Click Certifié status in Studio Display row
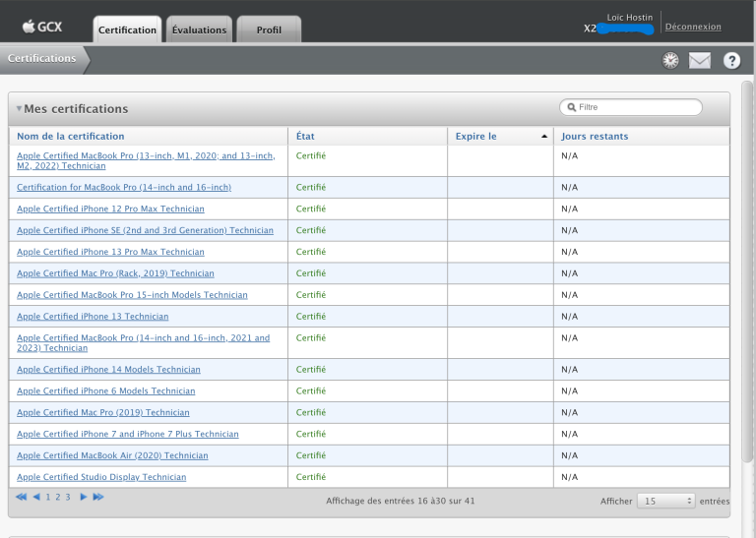Screen dimensions: 756x538 point(311,477)
